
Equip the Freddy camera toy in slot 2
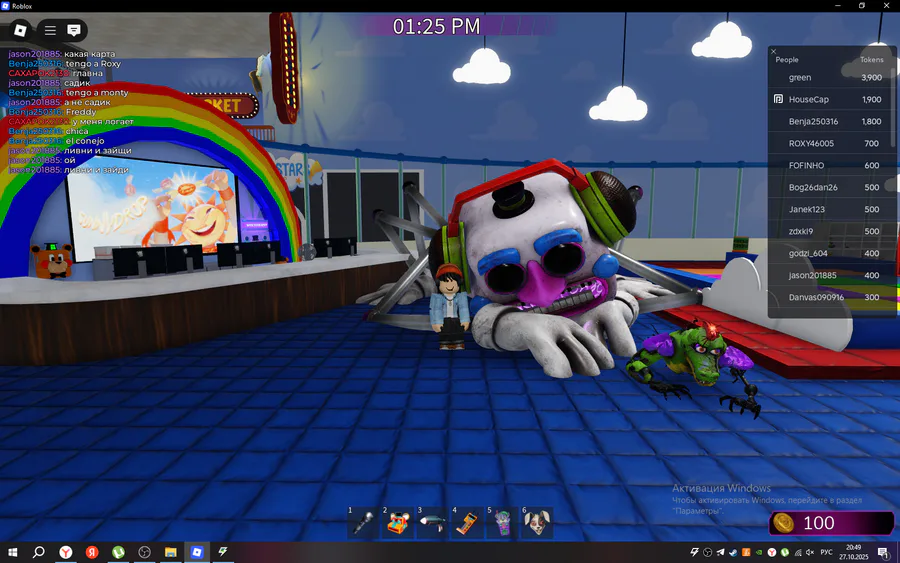(x=398, y=523)
